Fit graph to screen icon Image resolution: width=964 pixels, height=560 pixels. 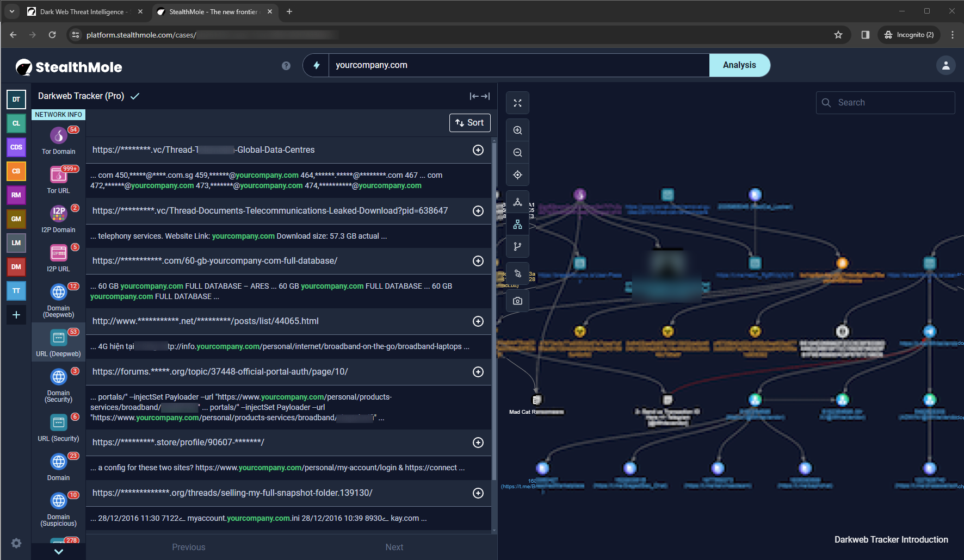pos(517,103)
